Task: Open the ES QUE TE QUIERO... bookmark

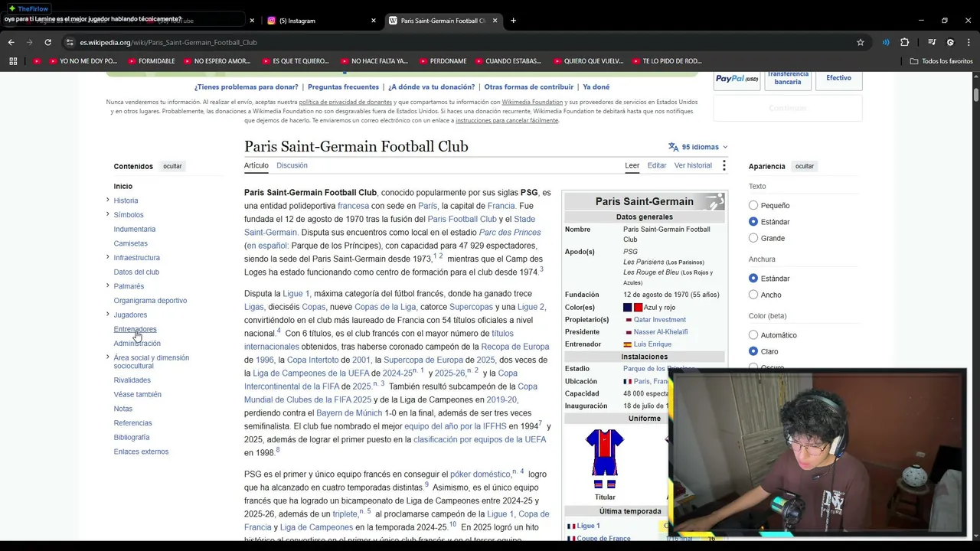Action: click(x=295, y=61)
